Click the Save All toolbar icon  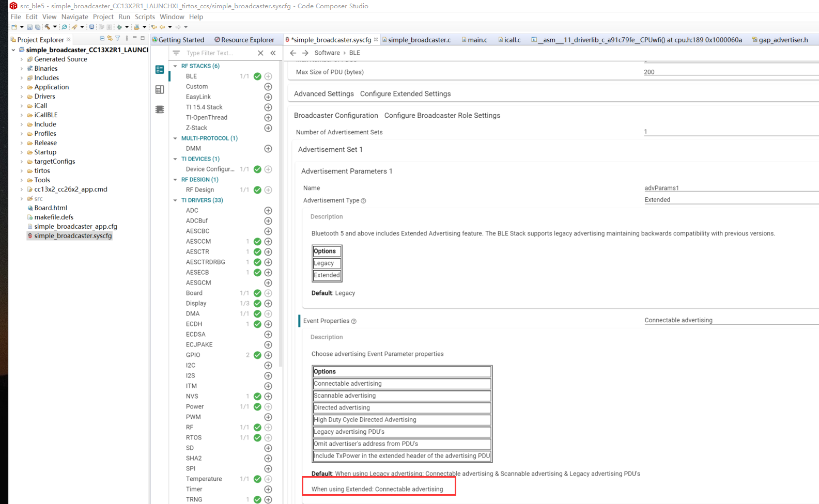37,27
